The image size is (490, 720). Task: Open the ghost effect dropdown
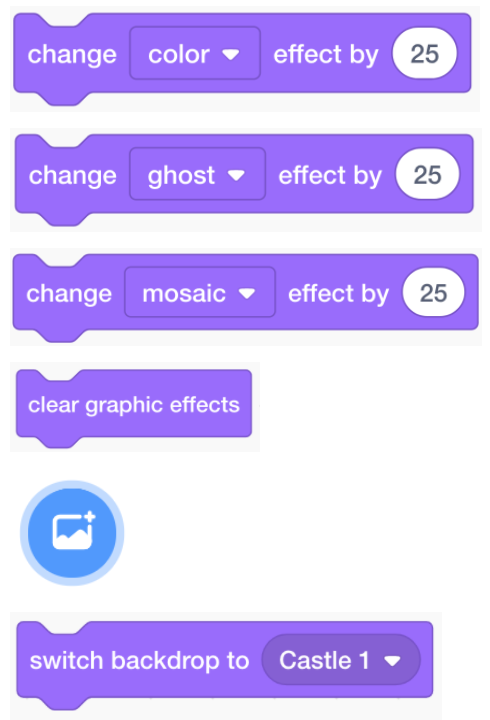click(x=197, y=174)
